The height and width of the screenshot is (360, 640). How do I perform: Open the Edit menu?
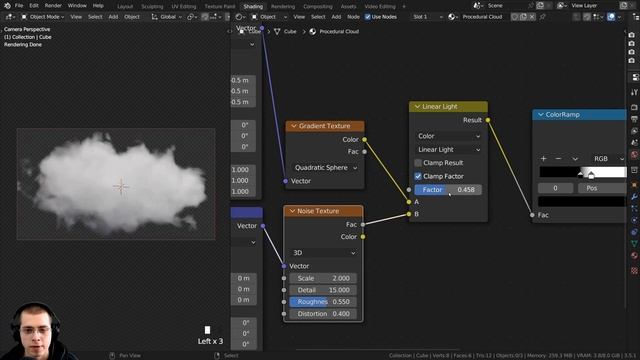point(34,6)
